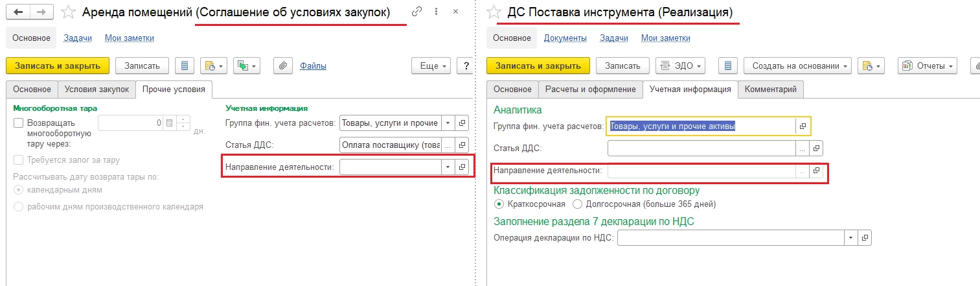Screen dimensions: 980x286
Task: Switch to Расчеты и оформление tab
Action: (x=591, y=89)
